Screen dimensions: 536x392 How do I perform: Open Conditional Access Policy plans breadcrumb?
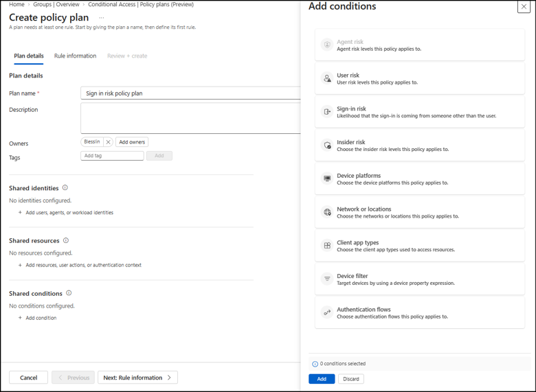coord(141,4)
